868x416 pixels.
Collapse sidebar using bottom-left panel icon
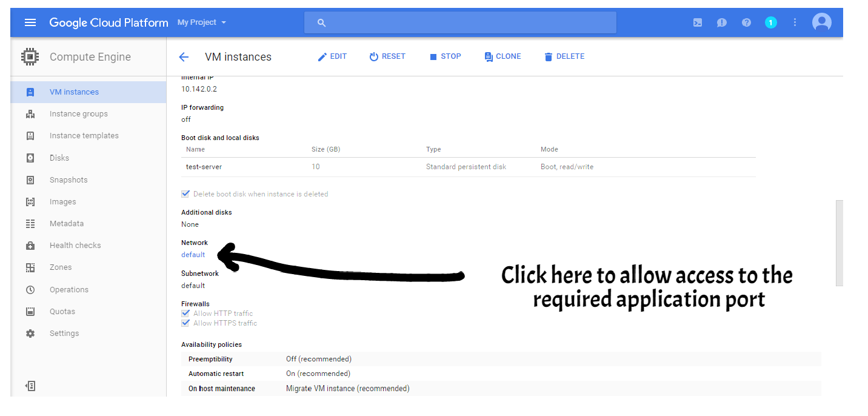31,386
